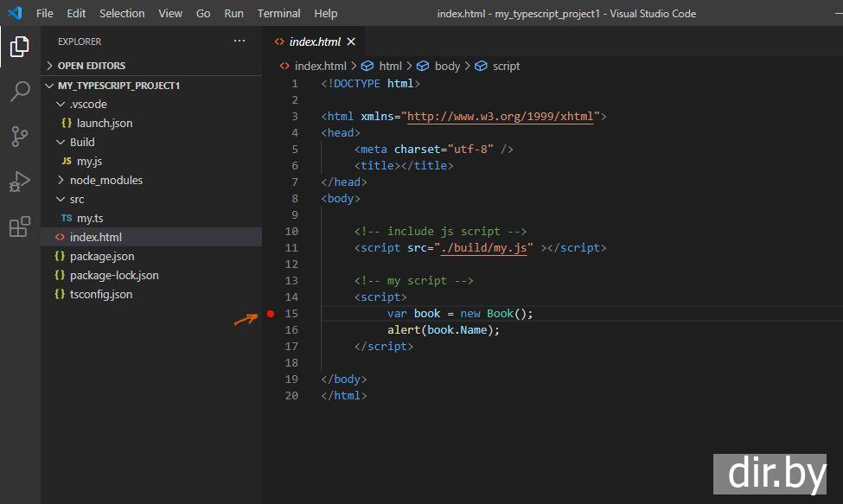Image resolution: width=843 pixels, height=504 pixels.
Task: Toggle the breakpoint on line 15
Action: coord(271,314)
